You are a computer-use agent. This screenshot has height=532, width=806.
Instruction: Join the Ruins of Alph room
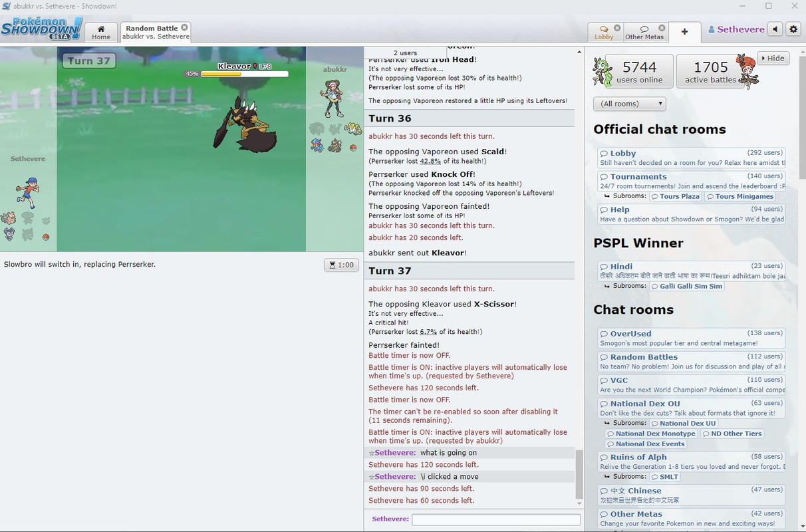(x=691, y=461)
